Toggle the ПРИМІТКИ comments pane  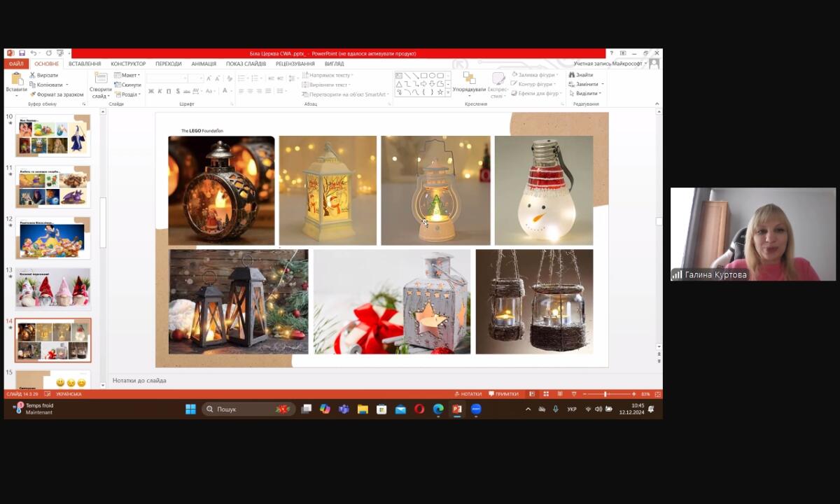[x=503, y=394]
